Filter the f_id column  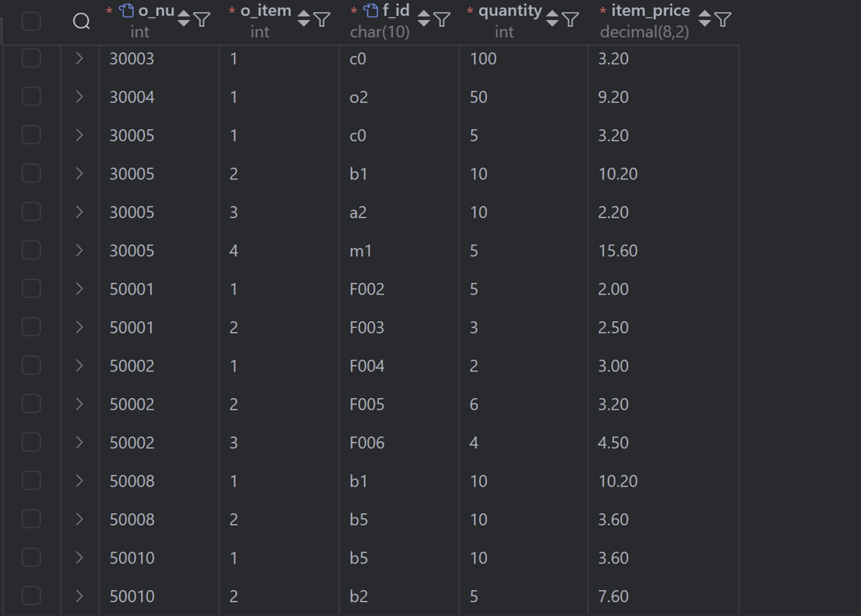pos(442,20)
